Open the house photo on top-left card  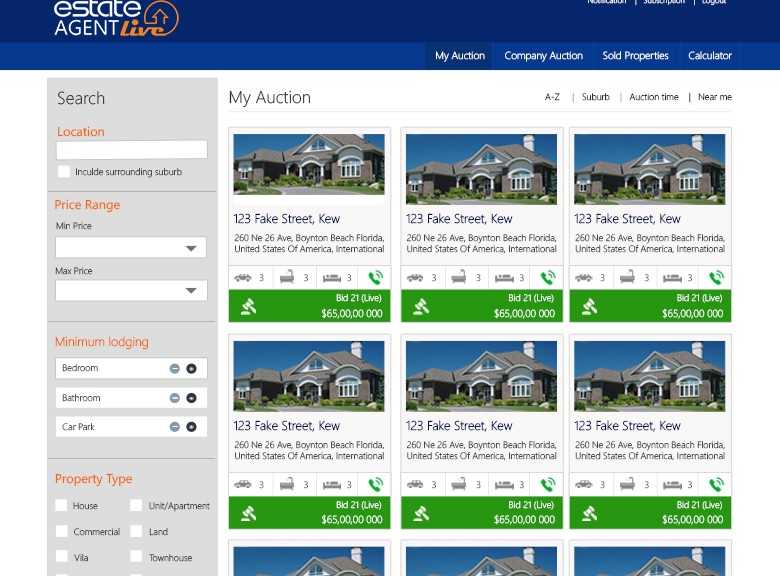(x=309, y=164)
